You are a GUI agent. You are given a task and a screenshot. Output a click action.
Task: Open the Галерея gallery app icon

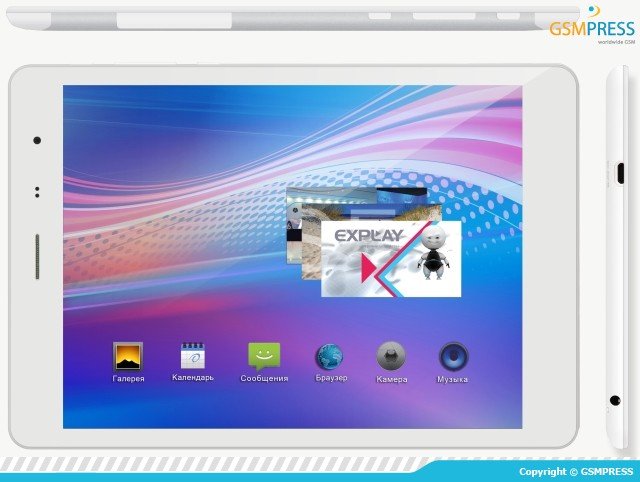128,356
